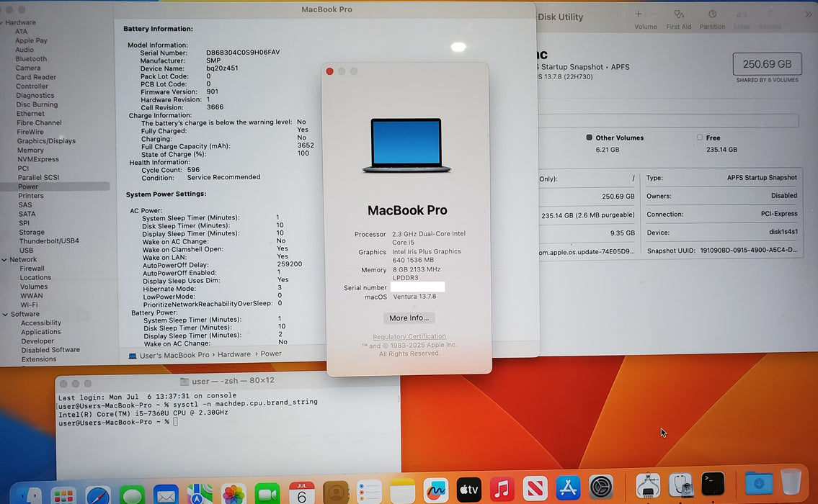Select NVMExpress in the sidebar
Viewport: 818px width, 504px height.
click(37, 159)
